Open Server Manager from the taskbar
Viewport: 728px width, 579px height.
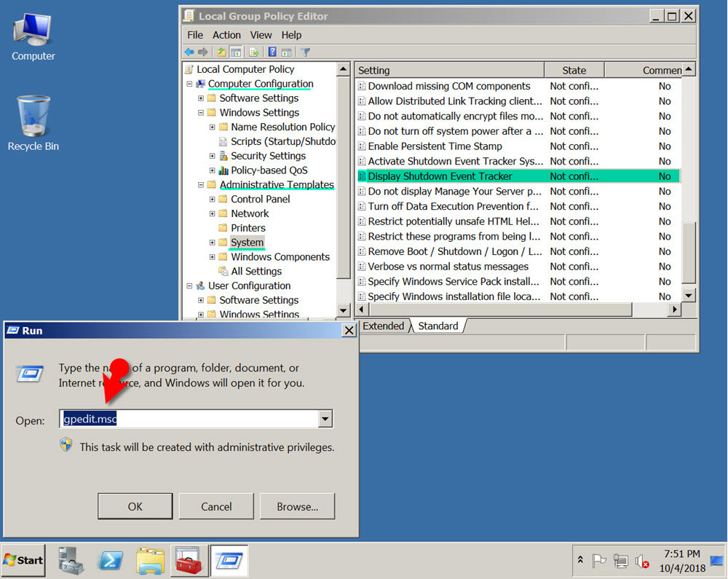[71, 560]
